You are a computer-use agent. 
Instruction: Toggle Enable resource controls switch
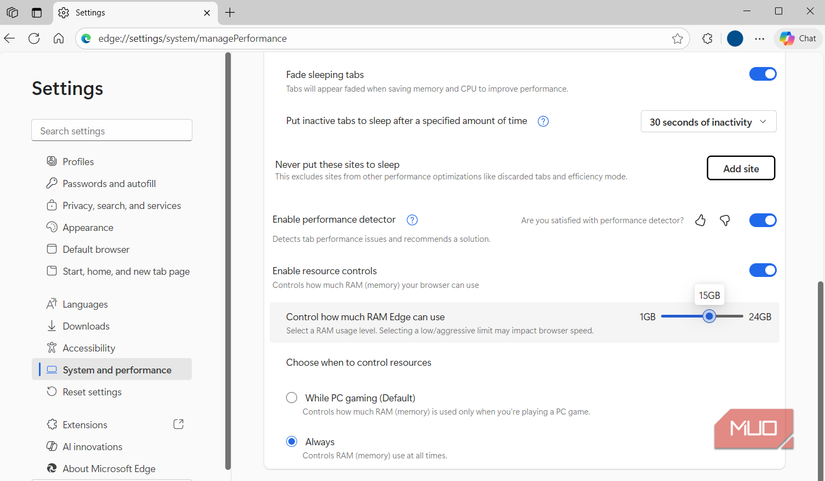pyautogui.click(x=762, y=270)
